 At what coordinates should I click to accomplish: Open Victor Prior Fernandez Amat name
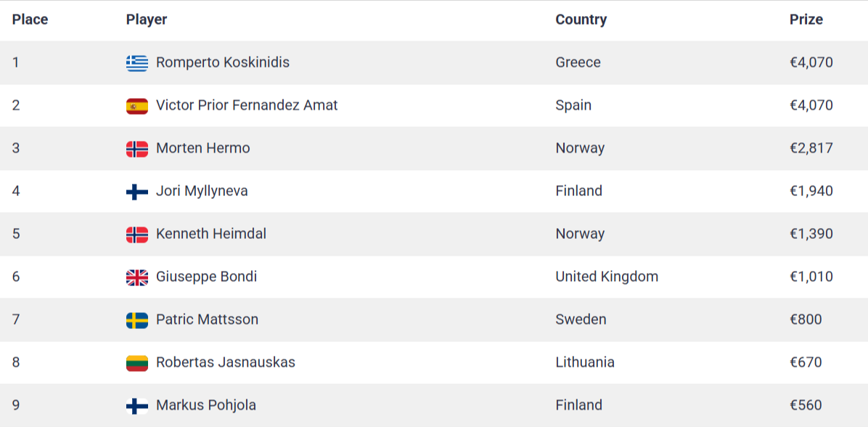pyautogui.click(x=247, y=105)
